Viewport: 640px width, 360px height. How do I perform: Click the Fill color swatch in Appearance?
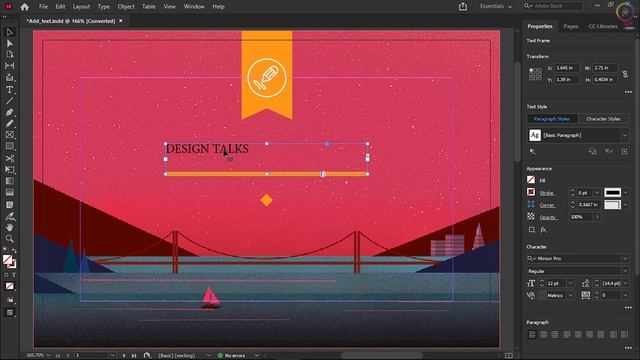click(x=531, y=180)
